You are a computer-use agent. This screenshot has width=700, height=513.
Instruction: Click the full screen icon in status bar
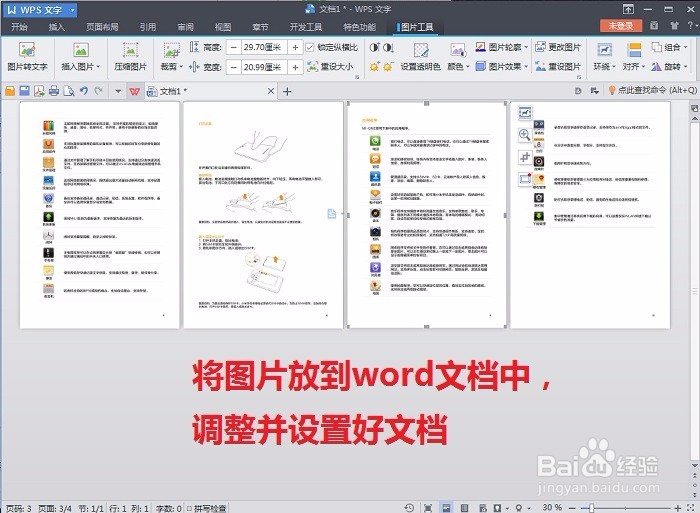pyautogui.click(x=428, y=508)
